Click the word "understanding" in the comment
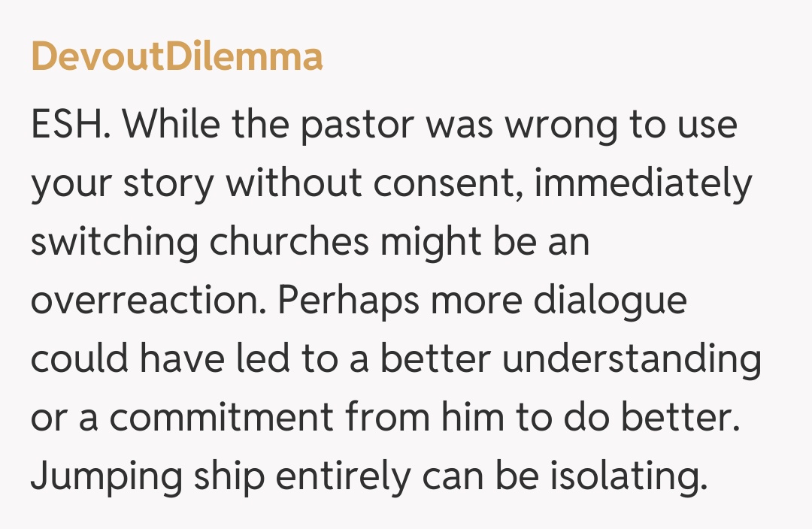This screenshot has width=812, height=529. click(x=632, y=361)
